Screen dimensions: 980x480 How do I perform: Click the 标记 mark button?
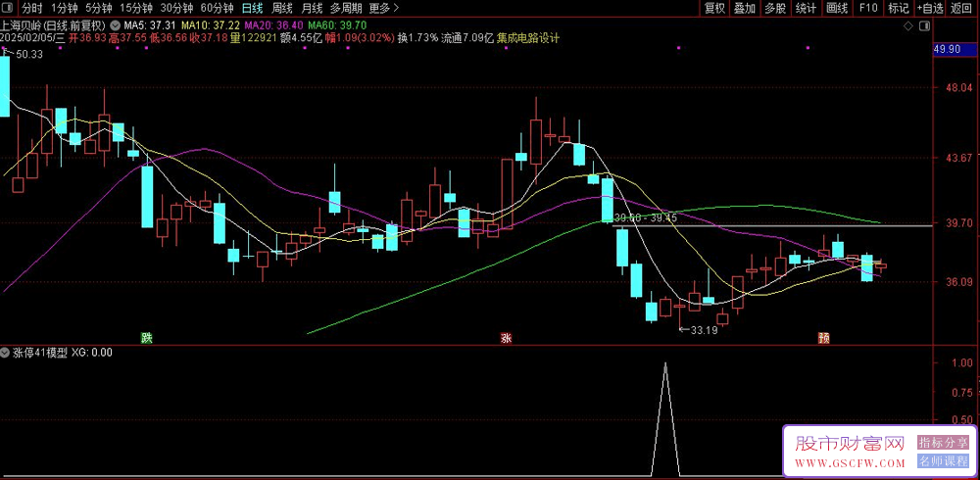pyautogui.click(x=898, y=8)
